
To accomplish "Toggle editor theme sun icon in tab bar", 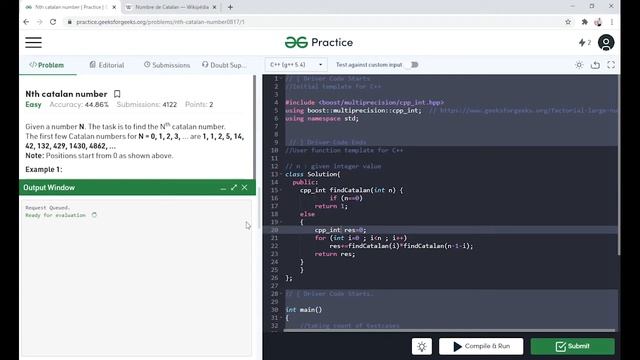I will [579, 65].
